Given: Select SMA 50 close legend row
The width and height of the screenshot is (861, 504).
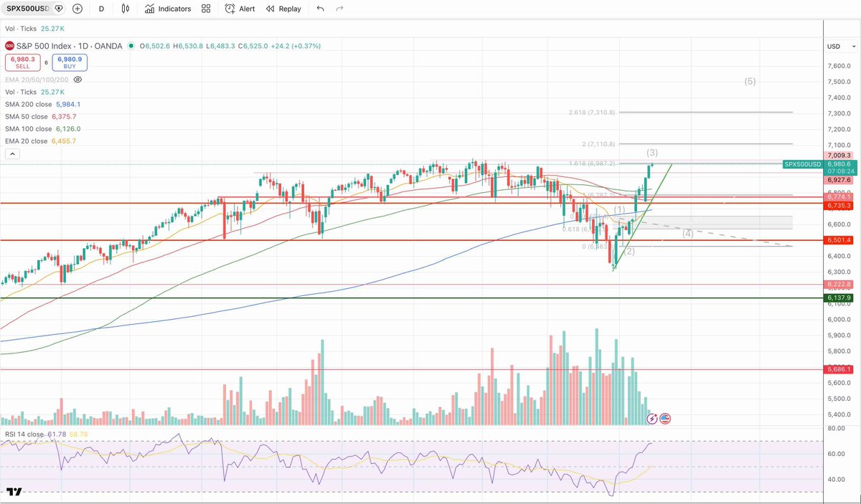Looking at the screenshot, I should click(x=40, y=116).
